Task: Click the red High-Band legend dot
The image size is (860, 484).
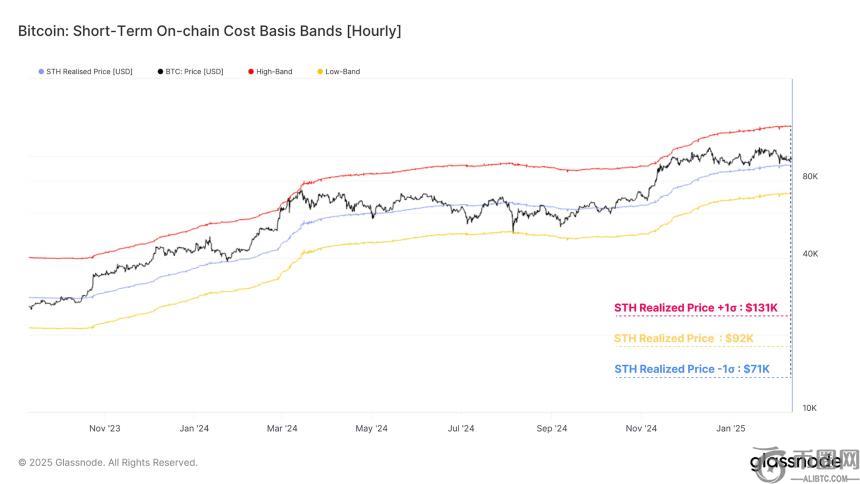Action: 249,72
